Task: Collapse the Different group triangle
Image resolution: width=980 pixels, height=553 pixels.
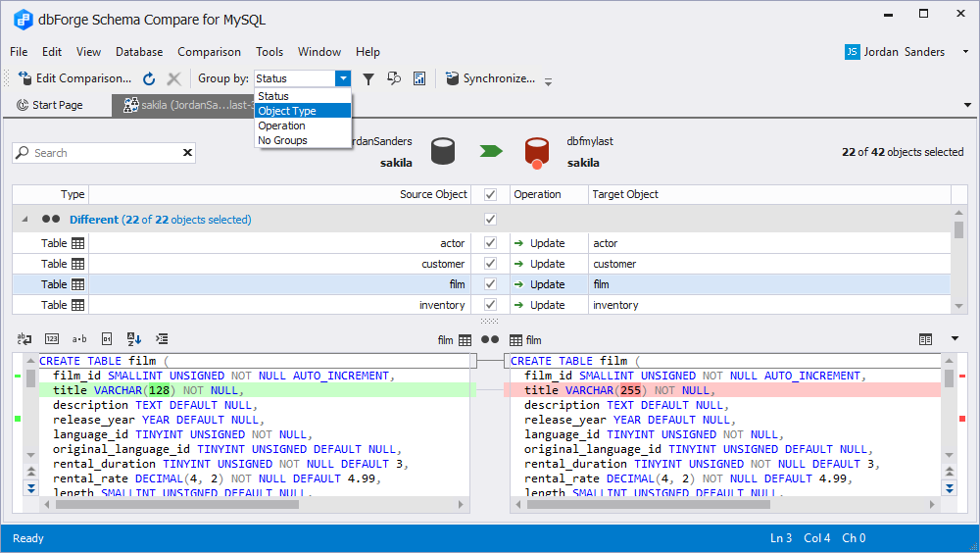Action: 25,220
